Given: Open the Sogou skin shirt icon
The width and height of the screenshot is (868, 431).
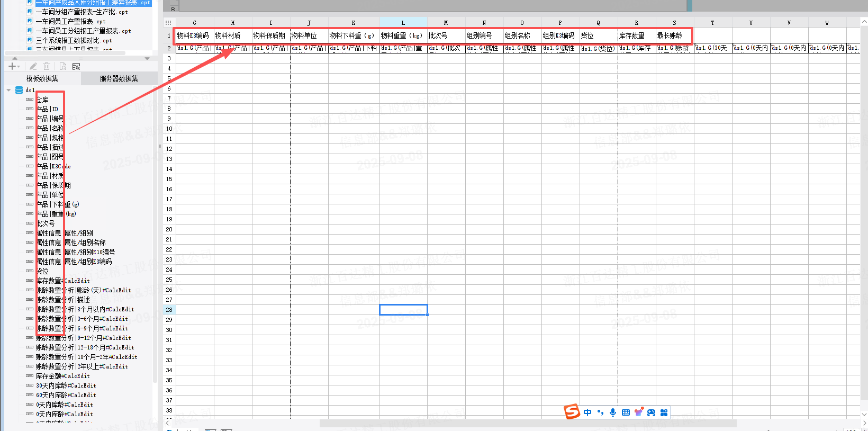Looking at the screenshot, I should pyautogui.click(x=638, y=412).
